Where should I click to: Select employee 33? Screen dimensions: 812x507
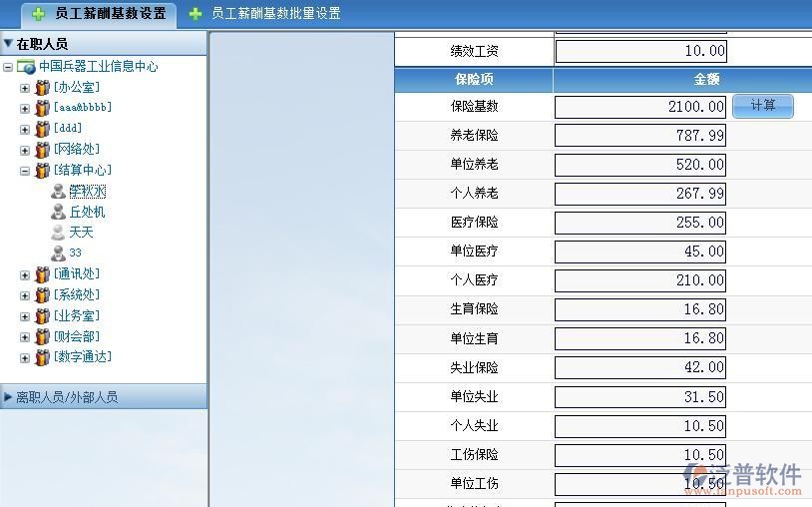click(x=76, y=253)
